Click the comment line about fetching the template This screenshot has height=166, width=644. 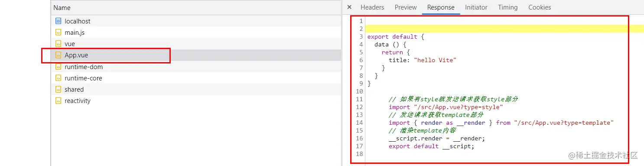[436, 115]
